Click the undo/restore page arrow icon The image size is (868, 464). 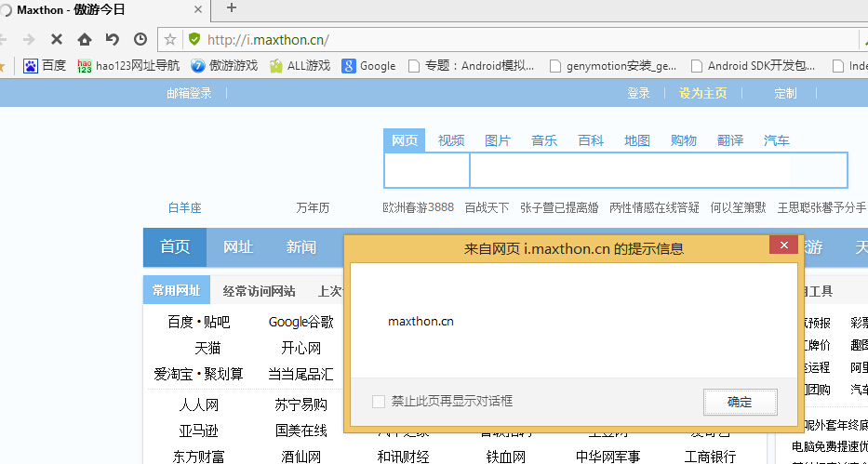click(113, 39)
